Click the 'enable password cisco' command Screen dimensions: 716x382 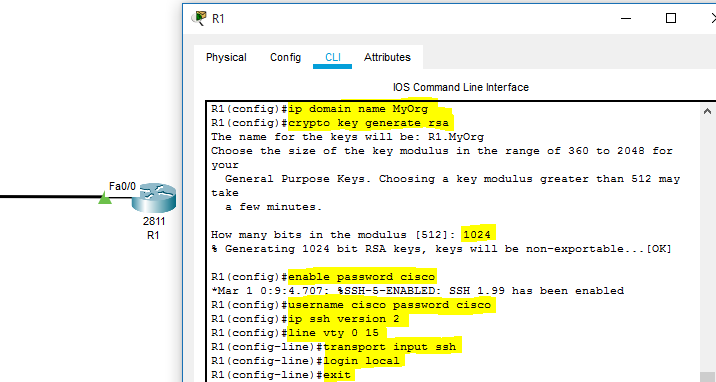click(x=362, y=277)
